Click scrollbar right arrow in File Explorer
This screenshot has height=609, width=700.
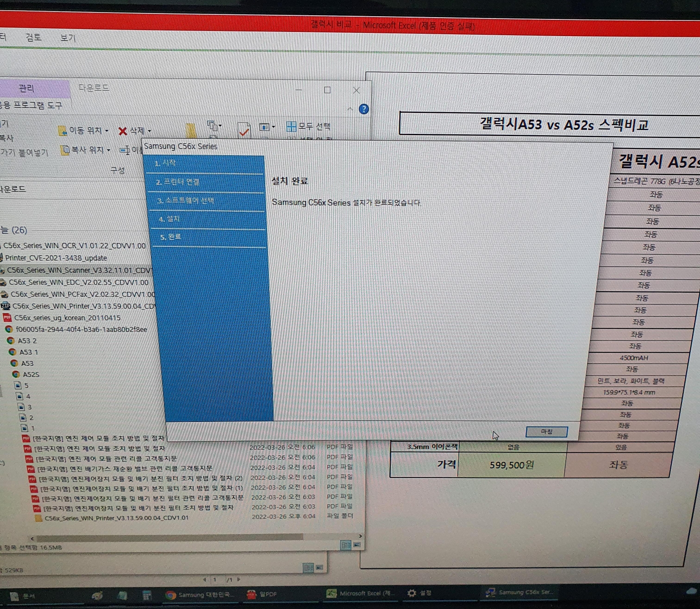pos(361,536)
